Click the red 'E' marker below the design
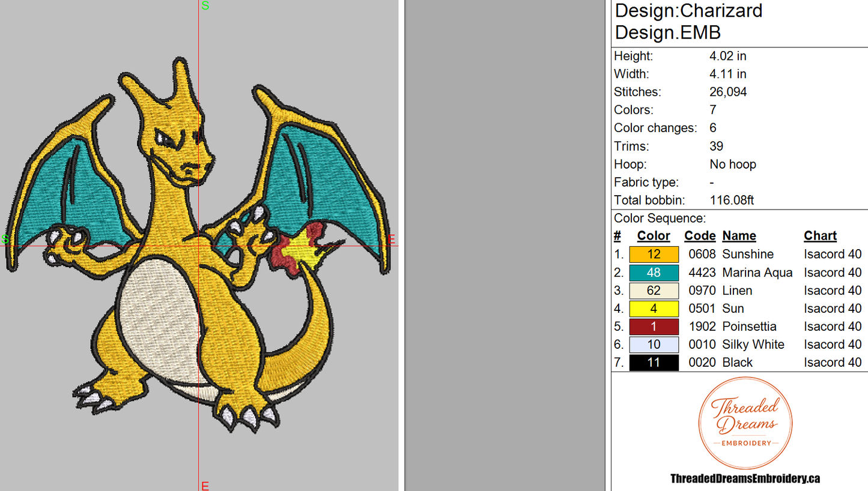The width and height of the screenshot is (868, 491). coord(205,486)
